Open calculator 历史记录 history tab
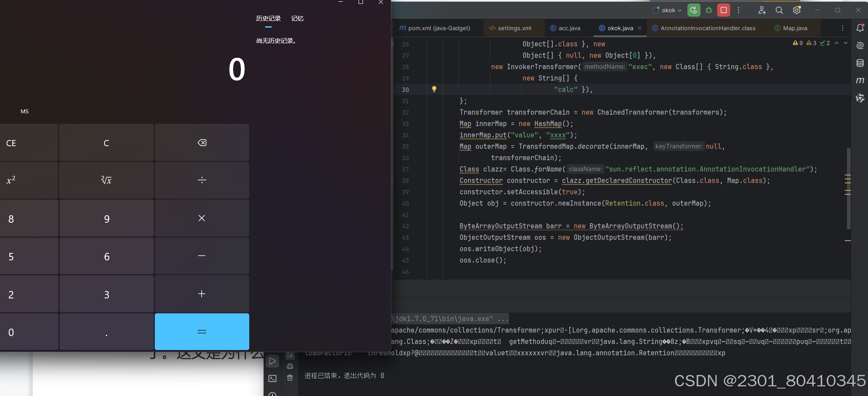This screenshot has height=396, width=868. (x=268, y=18)
